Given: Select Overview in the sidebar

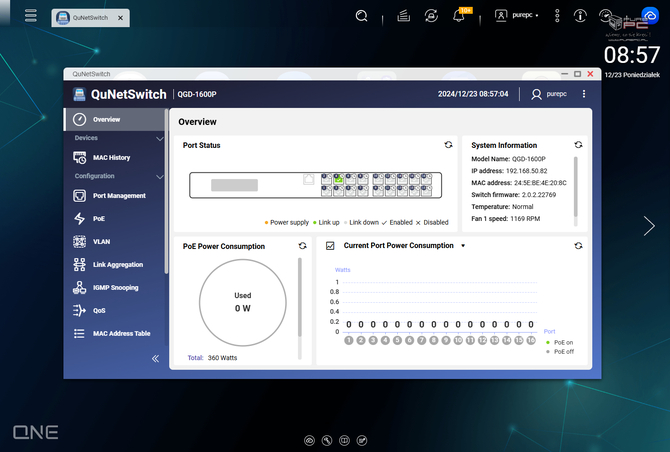Looking at the screenshot, I should [x=114, y=120].
